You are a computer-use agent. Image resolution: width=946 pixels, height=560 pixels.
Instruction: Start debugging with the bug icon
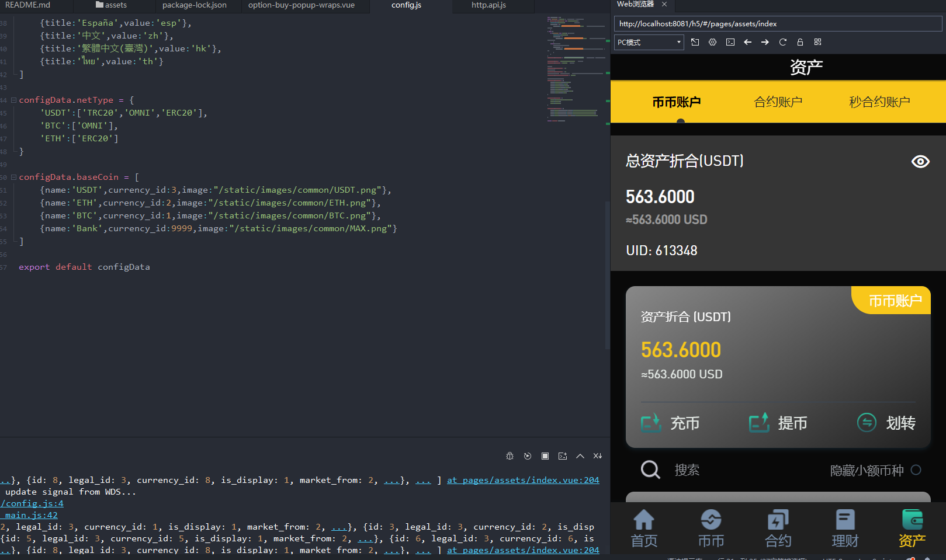(510, 456)
